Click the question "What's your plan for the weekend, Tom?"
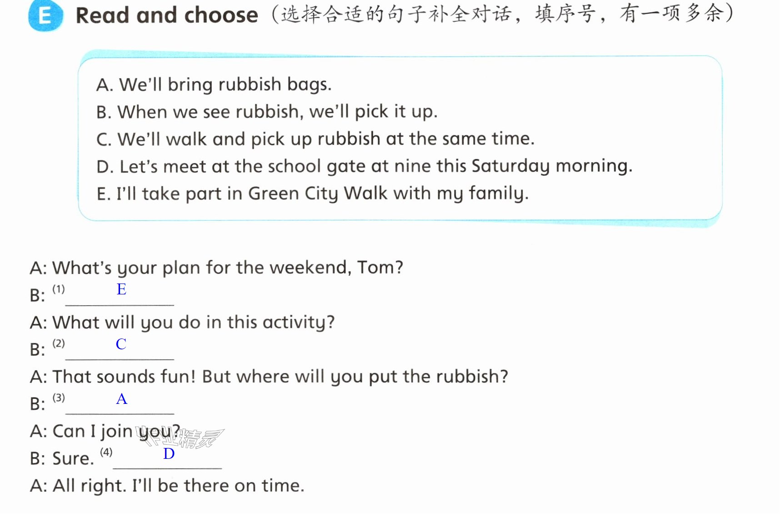Screen dimensions: 780x532 click(x=216, y=268)
